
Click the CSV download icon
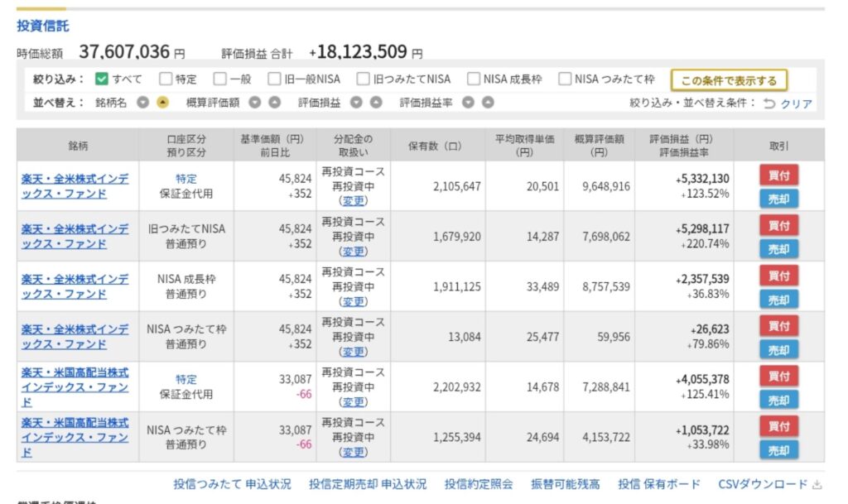click(817, 485)
